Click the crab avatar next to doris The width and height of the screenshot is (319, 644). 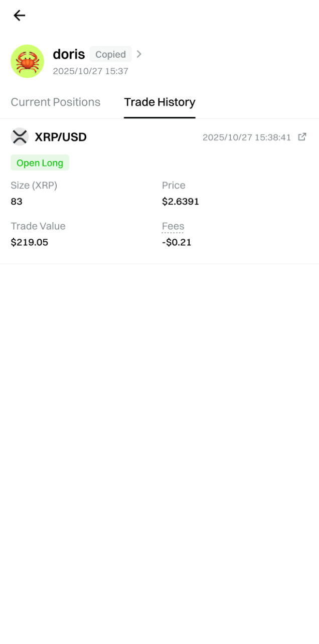click(x=27, y=61)
